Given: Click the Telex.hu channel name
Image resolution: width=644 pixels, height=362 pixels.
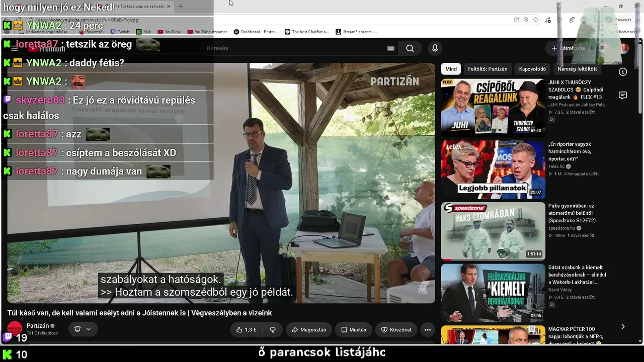Looking at the screenshot, I should [x=556, y=166].
